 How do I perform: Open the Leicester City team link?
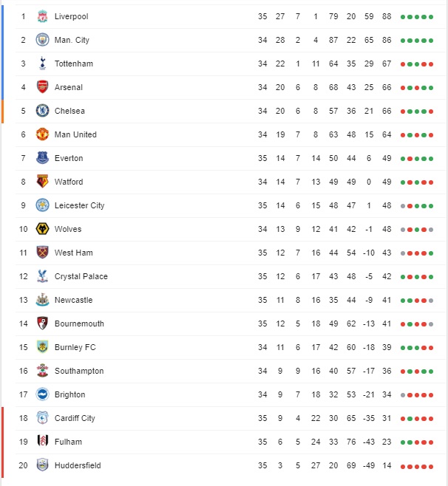(x=79, y=205)
